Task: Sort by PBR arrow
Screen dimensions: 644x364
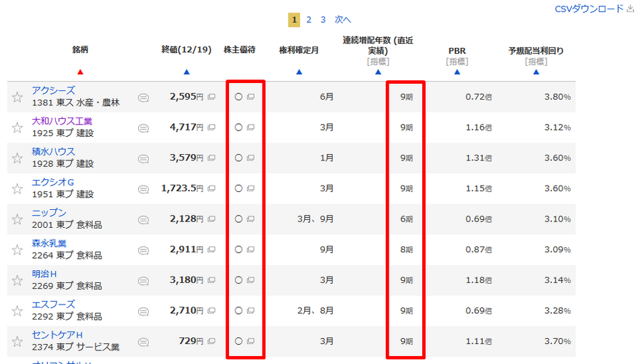Action: point(457,72)
